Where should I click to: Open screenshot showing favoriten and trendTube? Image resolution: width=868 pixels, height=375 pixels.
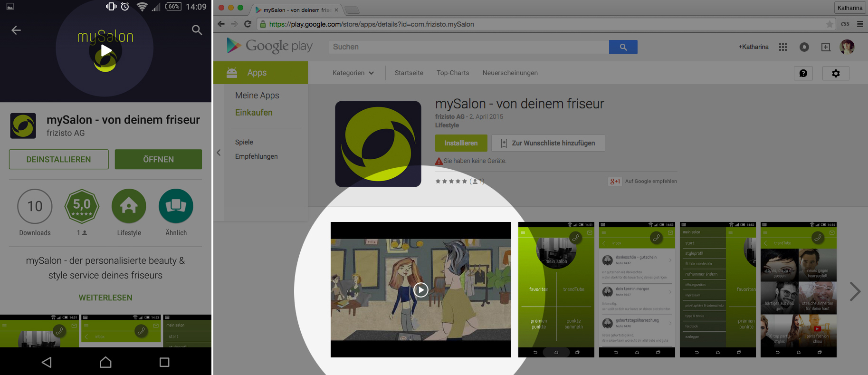coord(556,289)
